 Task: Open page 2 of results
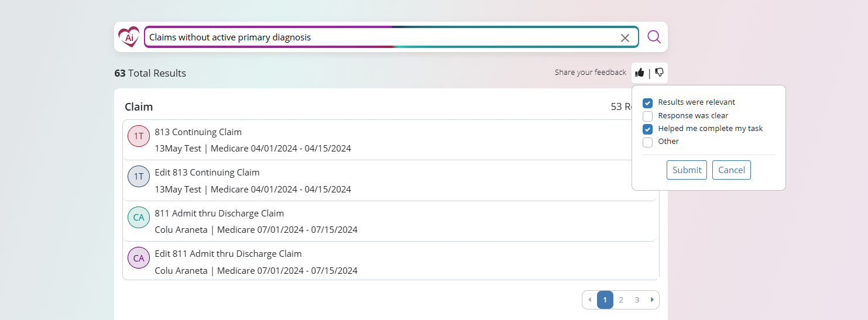point(621,300)
